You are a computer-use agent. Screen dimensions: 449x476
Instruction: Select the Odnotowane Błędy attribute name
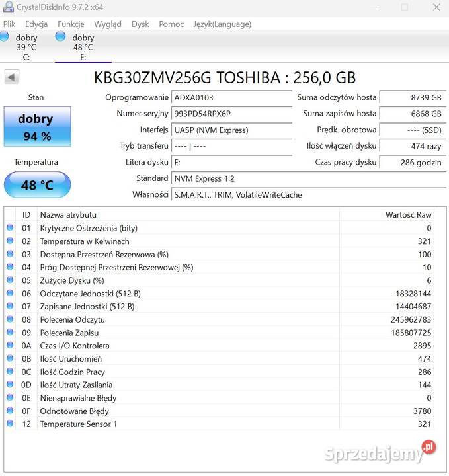tap(74, 411)
